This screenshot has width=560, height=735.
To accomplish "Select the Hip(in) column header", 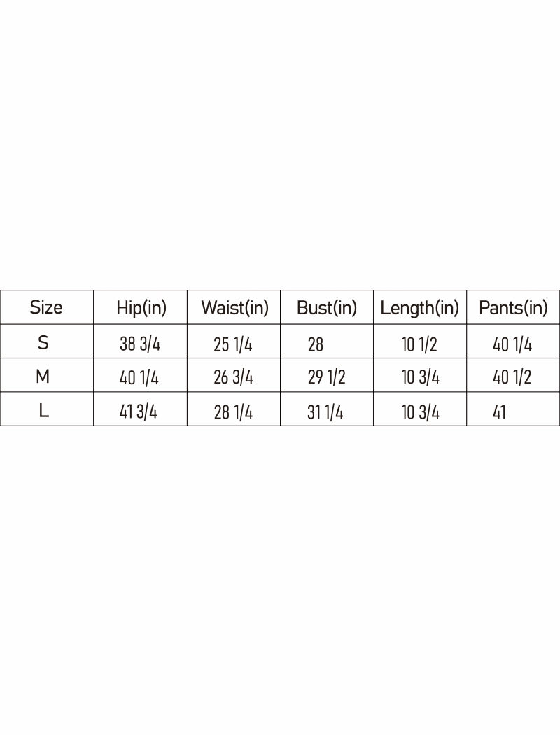I will tap(141, 308).
